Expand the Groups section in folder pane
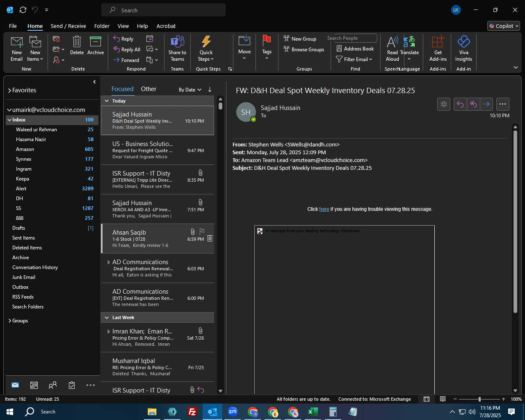Screen dimensions: 525x420 click(x=9, y=321)
